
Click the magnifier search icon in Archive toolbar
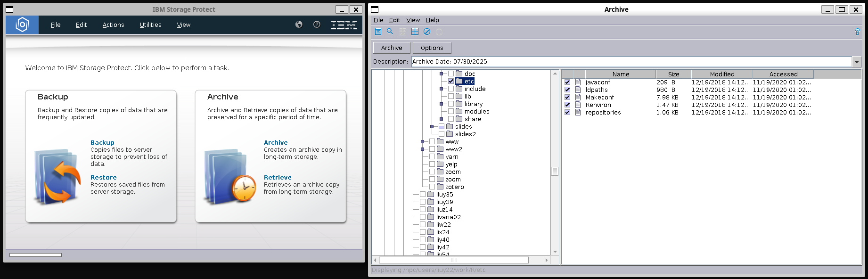pos(390,32)
